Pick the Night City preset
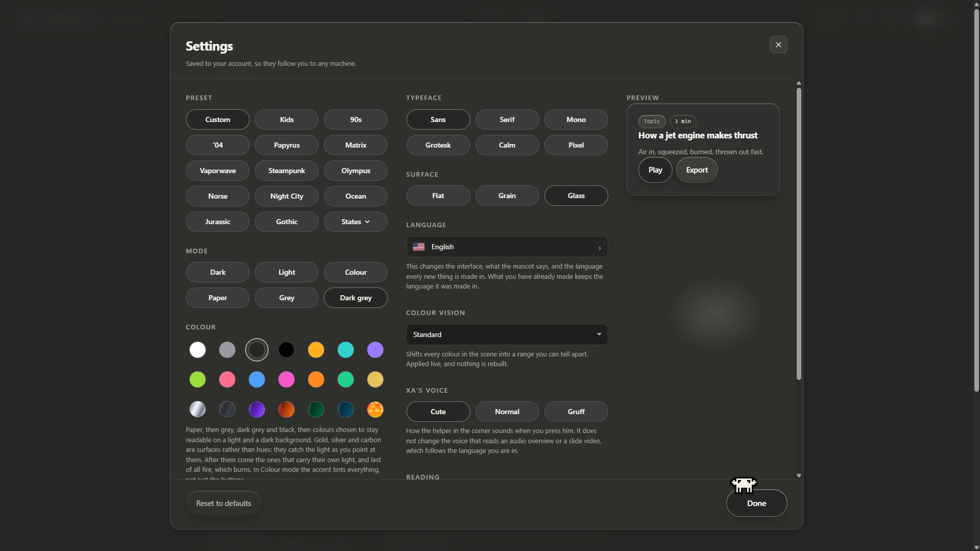The height and width of the screenshot is (551, 980). click(286, 196)
